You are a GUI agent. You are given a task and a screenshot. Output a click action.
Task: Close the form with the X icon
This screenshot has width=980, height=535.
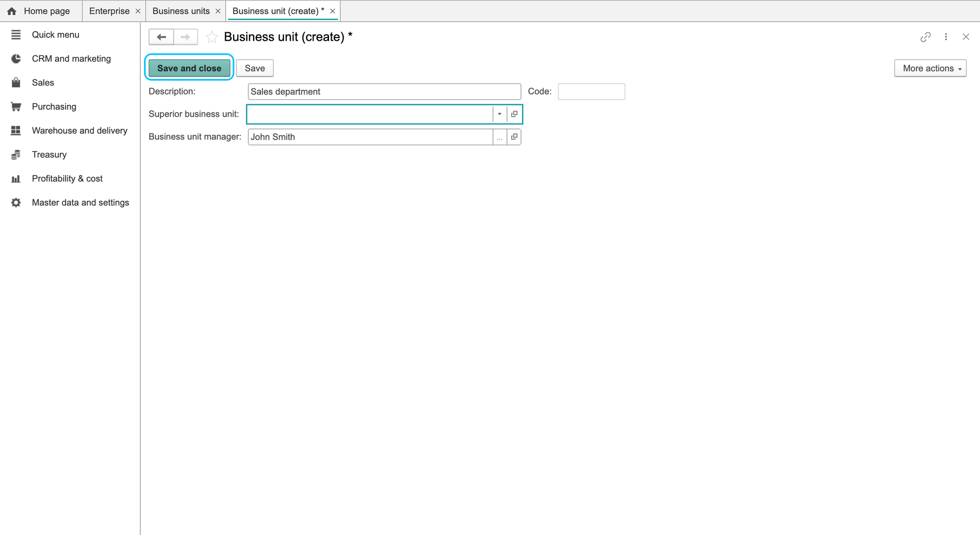[x=966, y=37]
